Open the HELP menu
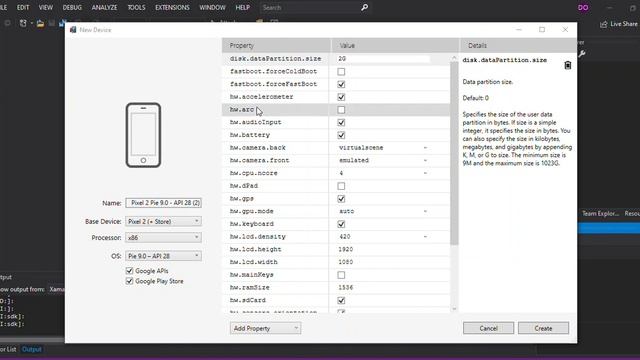 click(x=242, y=8)
